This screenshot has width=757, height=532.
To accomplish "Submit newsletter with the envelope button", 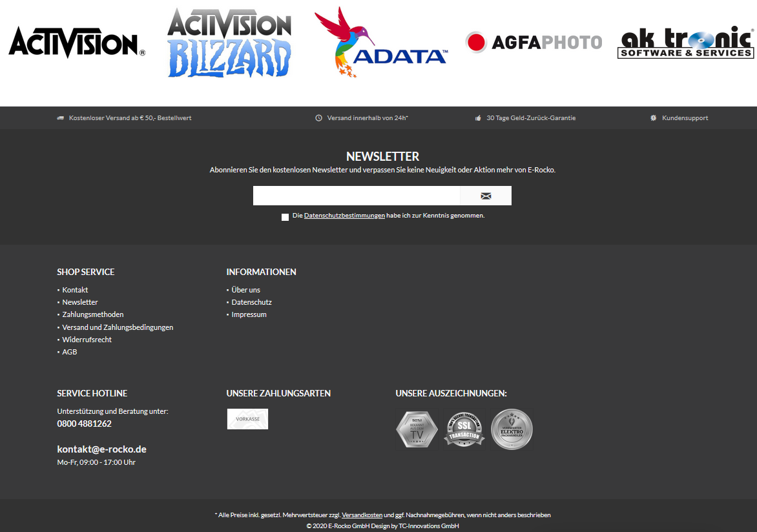I will [486, 196].
